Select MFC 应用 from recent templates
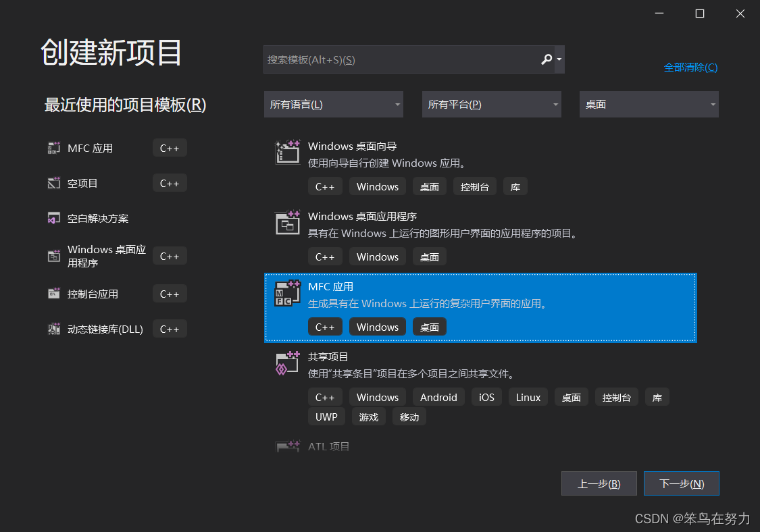The height and width of the screenshot is (532, 760). click(x=90, y=149)
